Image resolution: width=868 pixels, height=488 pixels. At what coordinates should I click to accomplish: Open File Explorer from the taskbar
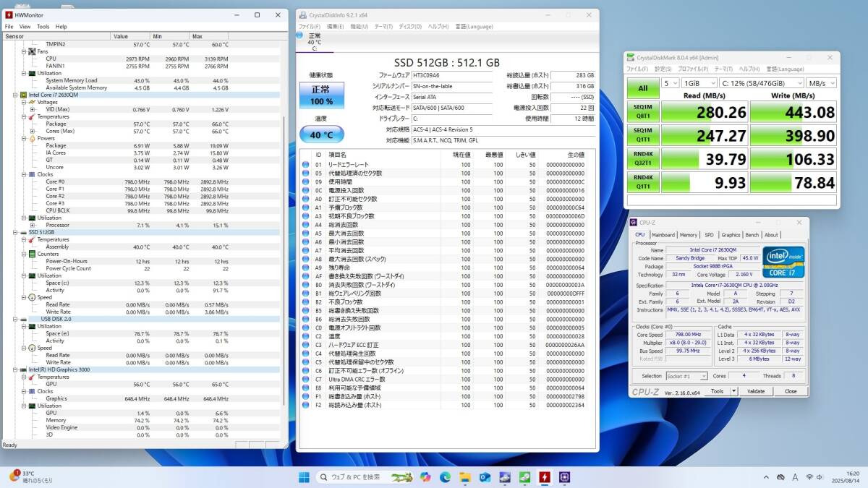pos(464,477)
